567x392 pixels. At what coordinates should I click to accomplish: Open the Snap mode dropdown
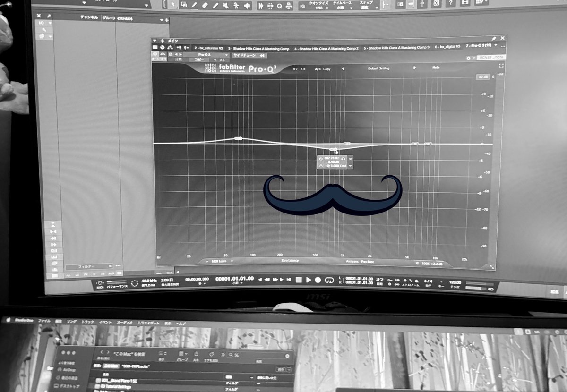tap(367, 4)
